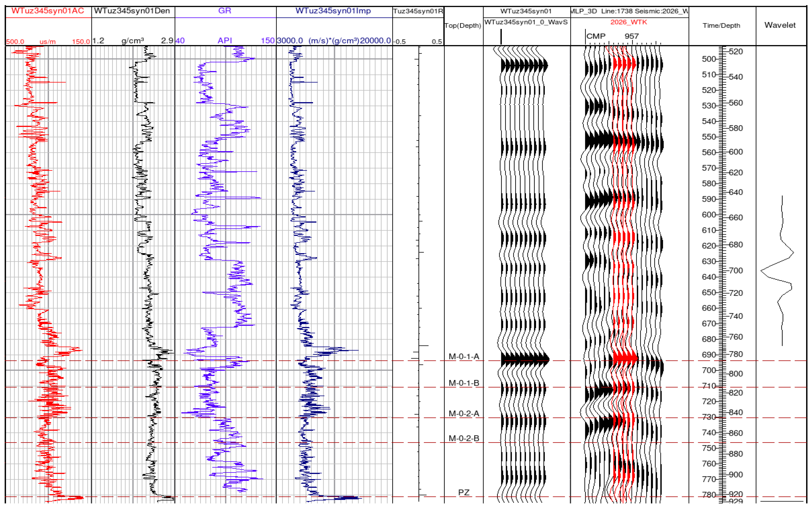Click the g/cm³ density unit label
The image size is (812, 511).
[x=132, y=41]
